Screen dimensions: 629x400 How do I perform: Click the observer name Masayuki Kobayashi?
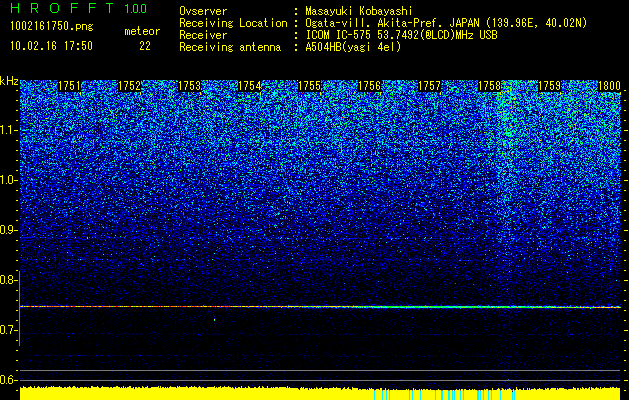tap(359, 11)
